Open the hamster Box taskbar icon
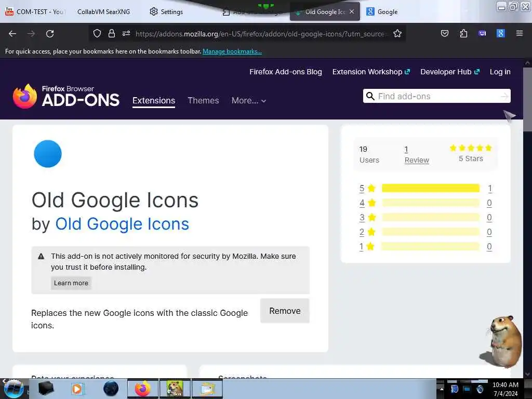 175,389
